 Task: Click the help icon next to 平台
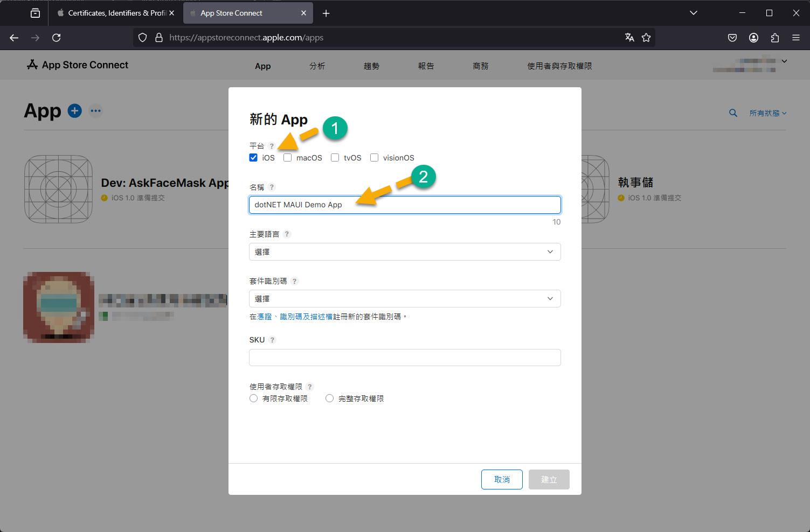coord(272,146)
